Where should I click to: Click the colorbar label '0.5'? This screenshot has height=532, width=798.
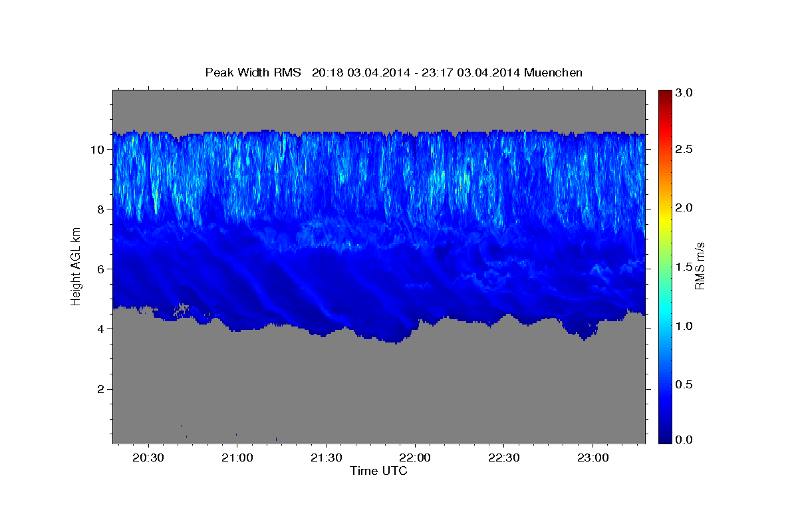pos(684,384)
